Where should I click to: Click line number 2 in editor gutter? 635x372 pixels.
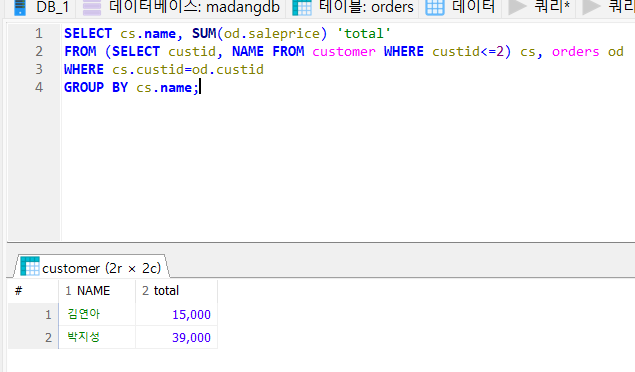(38, 51)
